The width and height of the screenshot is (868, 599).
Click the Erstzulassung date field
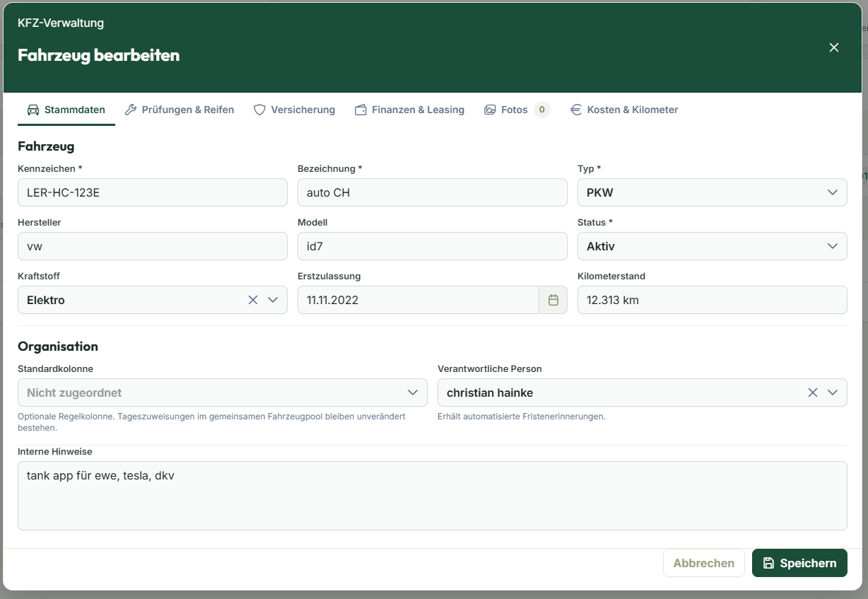418,300
